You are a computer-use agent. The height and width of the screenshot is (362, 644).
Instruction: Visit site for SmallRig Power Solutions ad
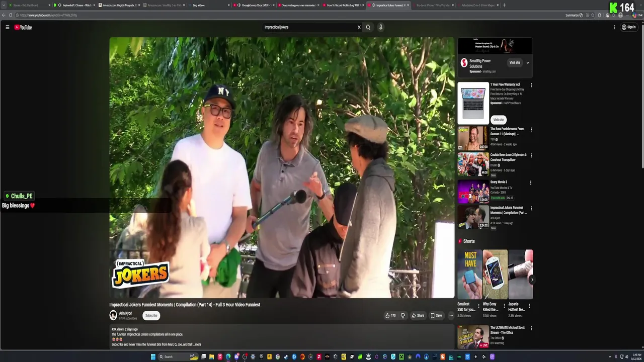tap(514, 62)
